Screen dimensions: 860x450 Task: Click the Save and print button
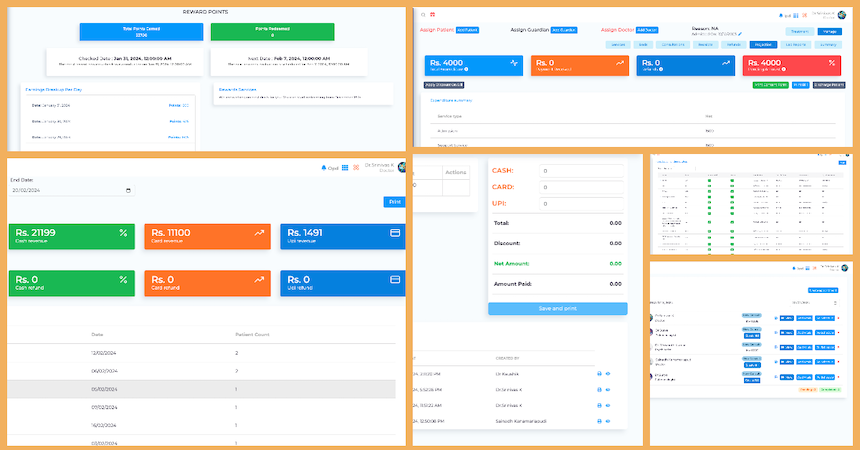pos(557,309)
